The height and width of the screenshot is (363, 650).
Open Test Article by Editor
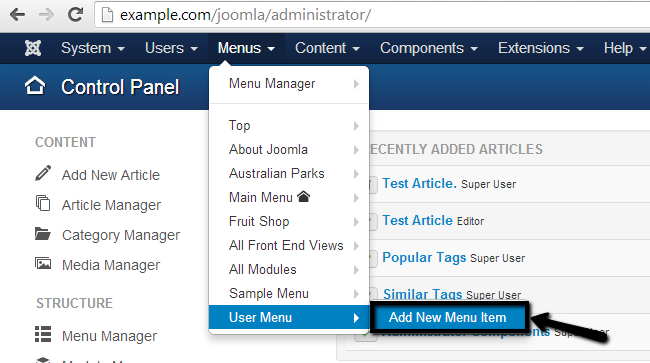[417, 220]
